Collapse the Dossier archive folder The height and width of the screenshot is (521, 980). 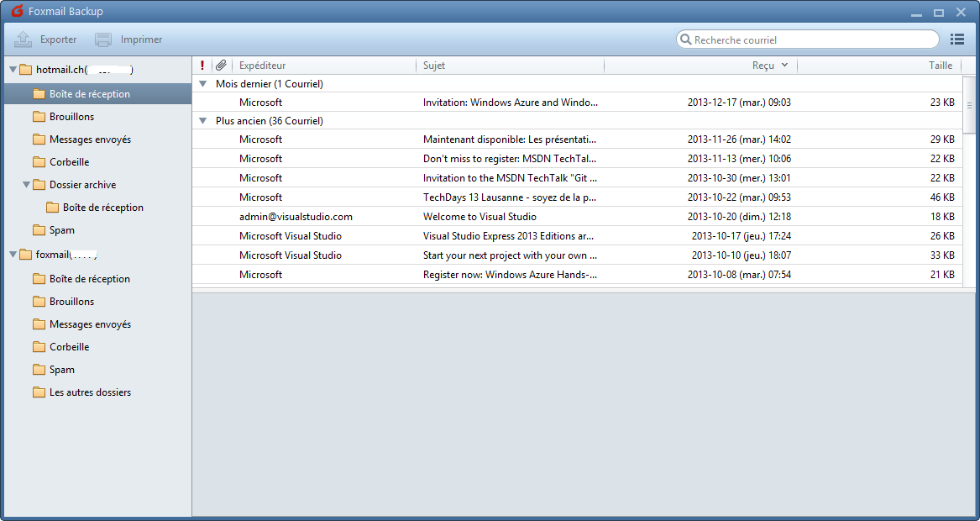click(26, 185)
